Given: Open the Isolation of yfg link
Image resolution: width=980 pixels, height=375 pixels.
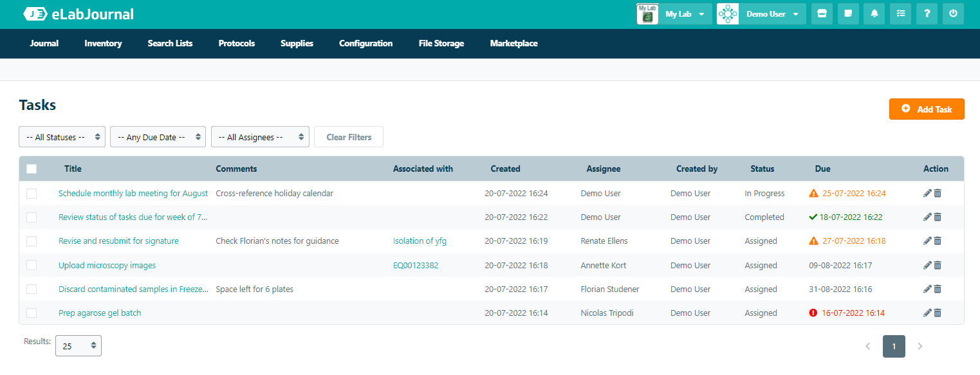Looking at the screenshot, I should (420, 241).
